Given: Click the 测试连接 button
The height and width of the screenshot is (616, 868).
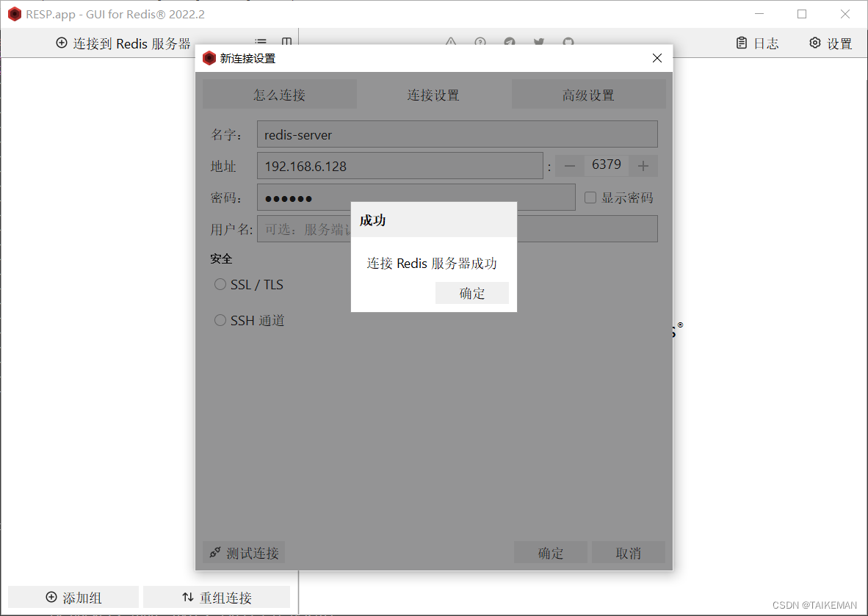Looking at the screenshot, I should pyautogui.click(x=244, y=552).
